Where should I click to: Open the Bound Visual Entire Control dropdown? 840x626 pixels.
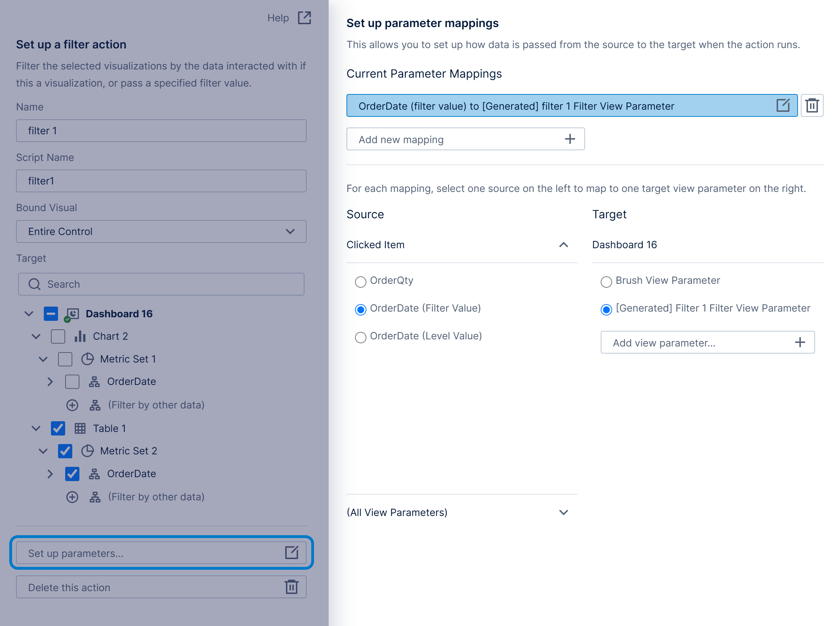[161, 231]
